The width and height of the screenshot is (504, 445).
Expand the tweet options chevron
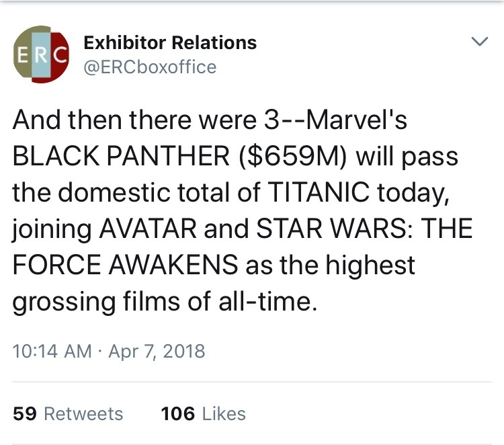coord(480,42)
